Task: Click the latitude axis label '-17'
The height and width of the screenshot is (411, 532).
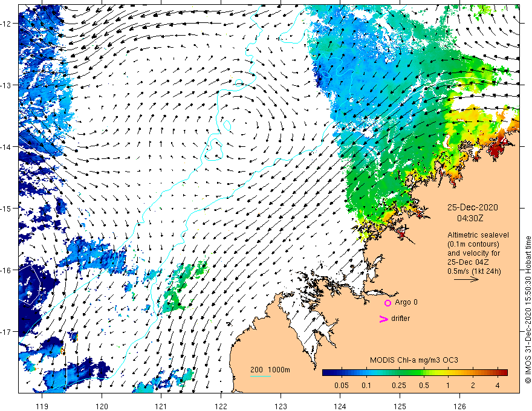Action: tap(6, 332)
